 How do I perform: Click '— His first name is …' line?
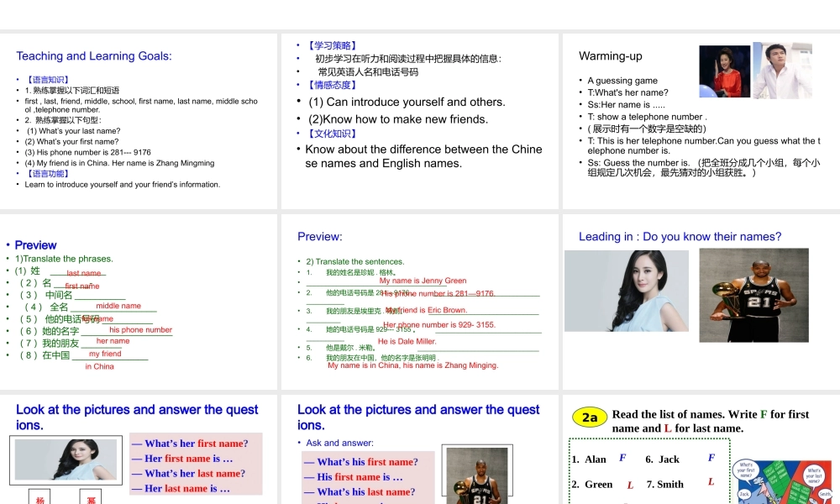353,476
